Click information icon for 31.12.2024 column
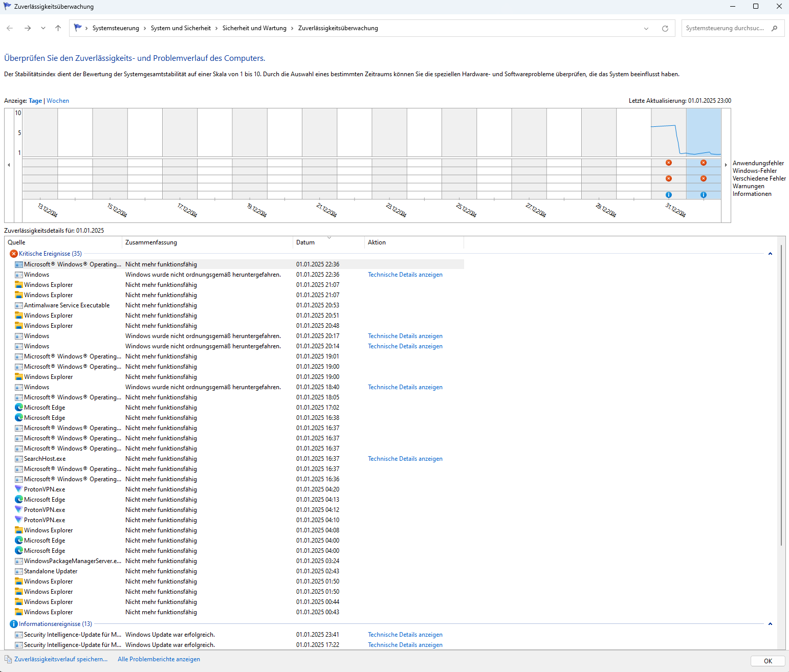This screenshot has height=672, width=789. tap(669, 195)
